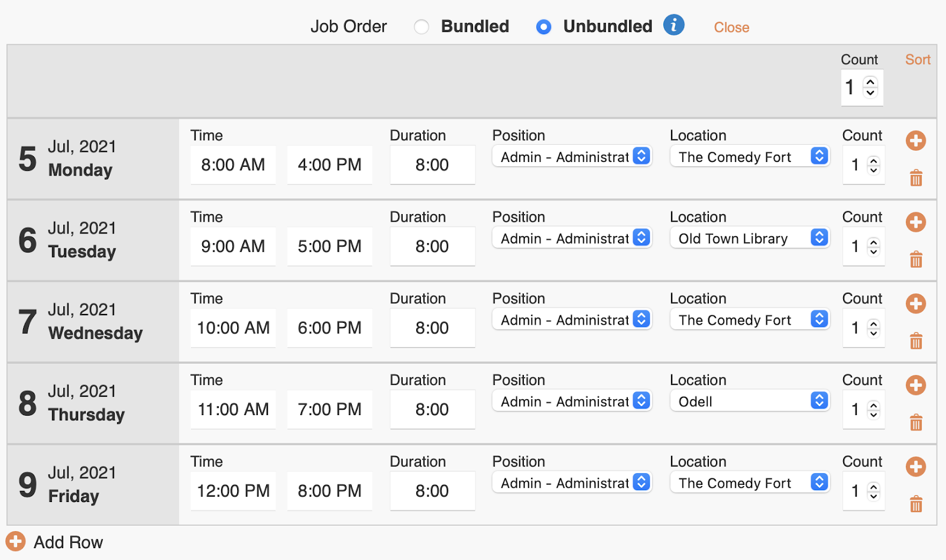Add a shift to the Monday row
The height and width of the screenshot is (560, 946).
point(916,141)
